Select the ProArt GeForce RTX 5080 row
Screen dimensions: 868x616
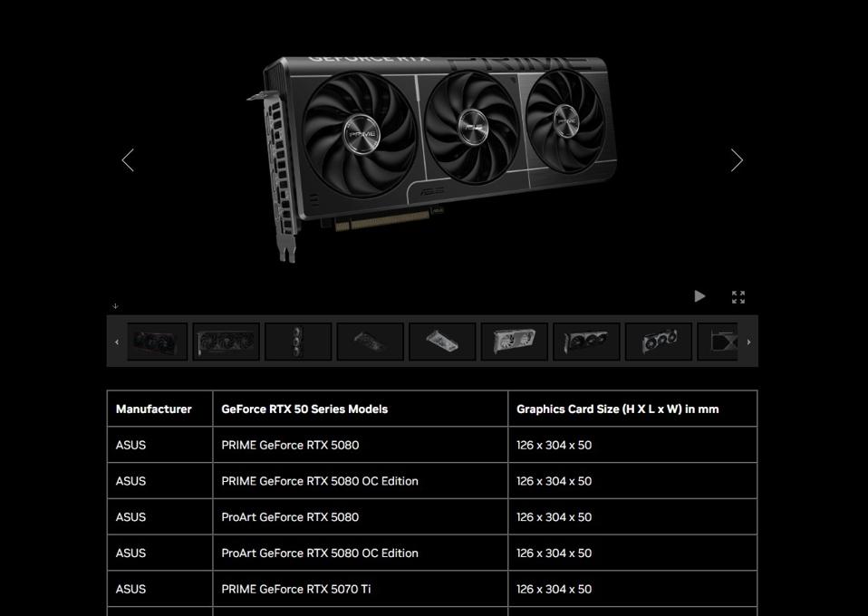tap(290, 517)
